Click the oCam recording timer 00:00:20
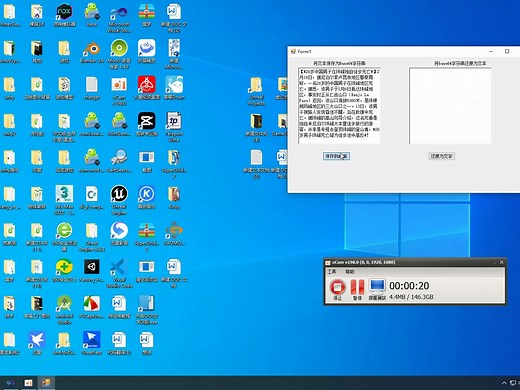520x390 pixels. pyautogui.click(x=409, y=286)
